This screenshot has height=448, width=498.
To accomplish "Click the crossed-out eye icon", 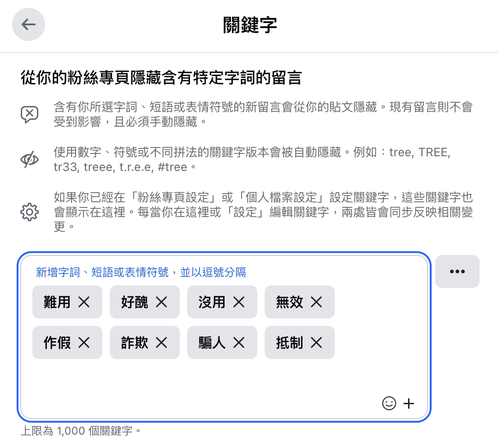I will tap(30, 159).
